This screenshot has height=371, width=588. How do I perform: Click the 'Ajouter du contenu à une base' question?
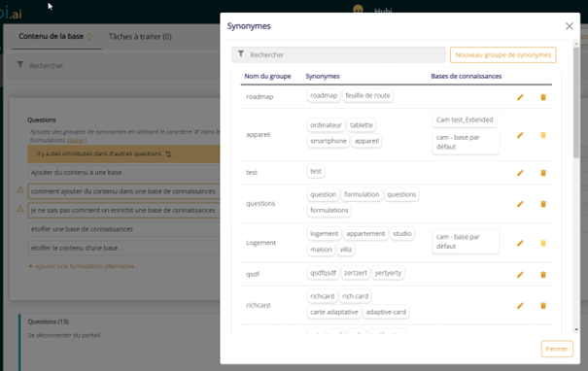123,172
